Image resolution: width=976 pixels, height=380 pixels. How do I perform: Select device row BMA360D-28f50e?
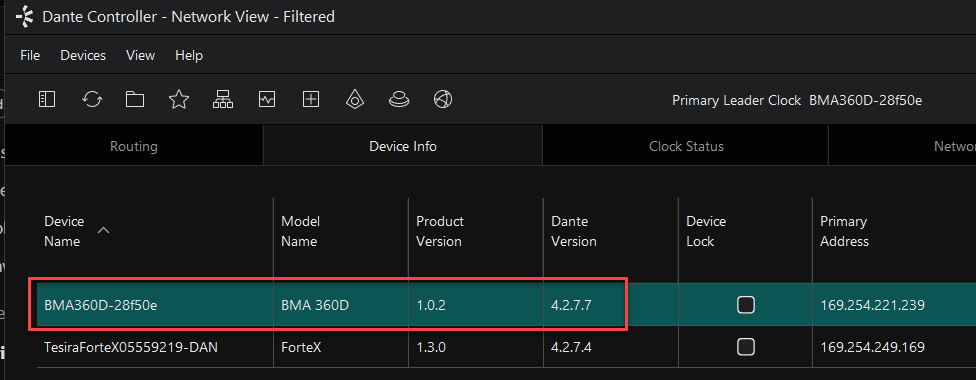(x=506, y=305)
